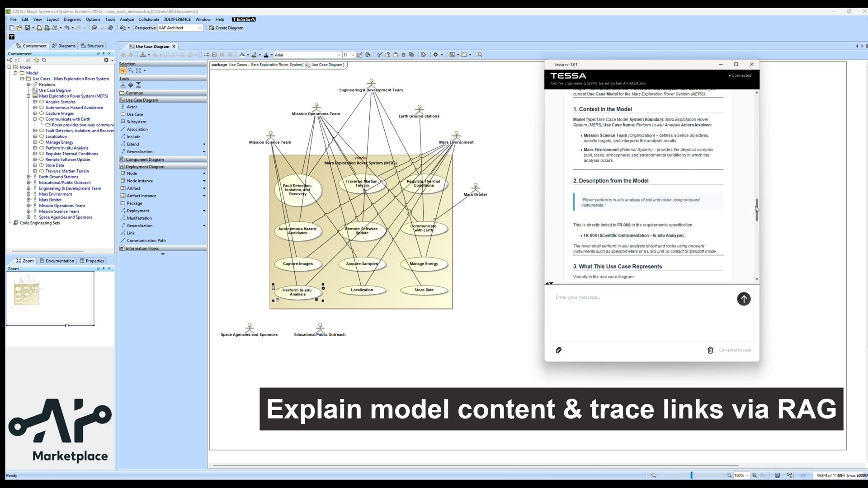Select the Localization use case on the diagram

click(x=362, y=290)
